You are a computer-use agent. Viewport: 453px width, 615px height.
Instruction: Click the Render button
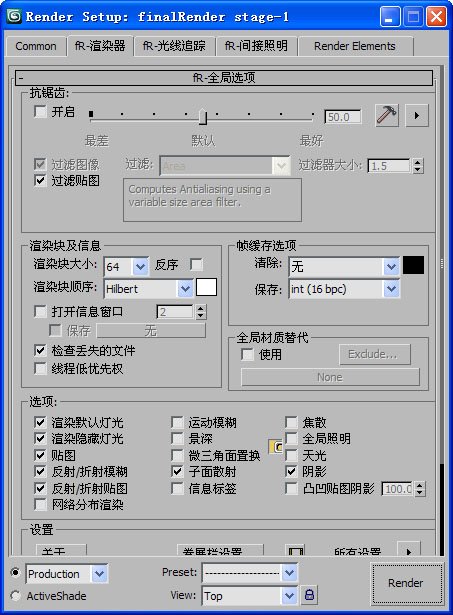406,583
